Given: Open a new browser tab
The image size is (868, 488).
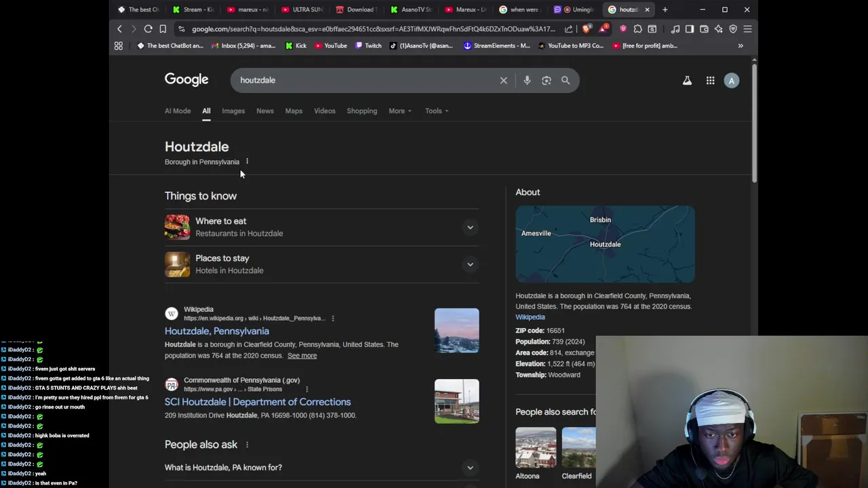Looking at the screenshot, I should (665, 9).
